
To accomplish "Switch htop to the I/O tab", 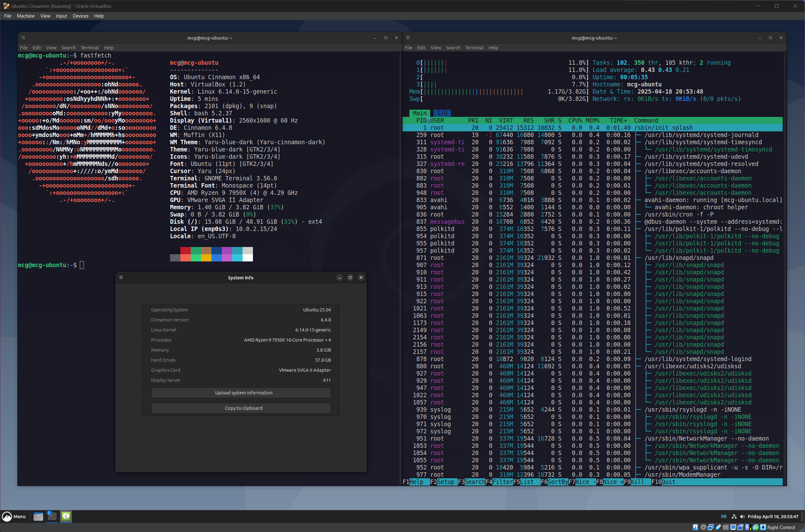I will [442, 113].
